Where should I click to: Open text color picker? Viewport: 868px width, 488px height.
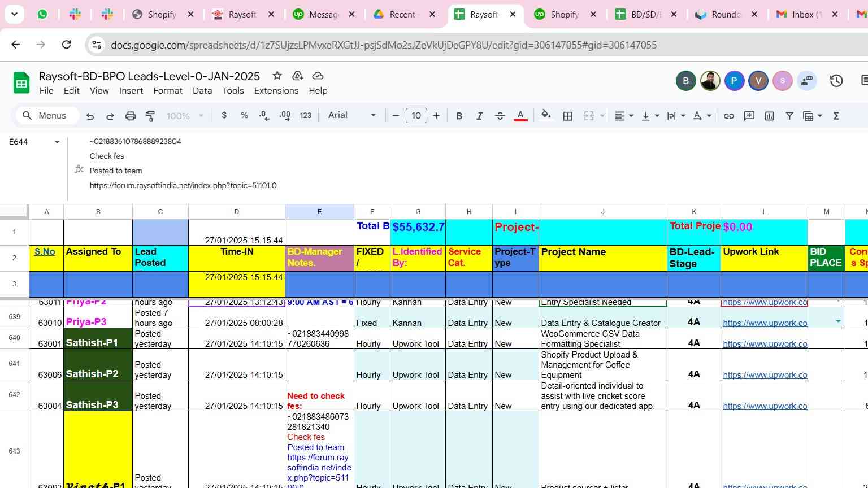pyautogui.click(x=520, y=116)
